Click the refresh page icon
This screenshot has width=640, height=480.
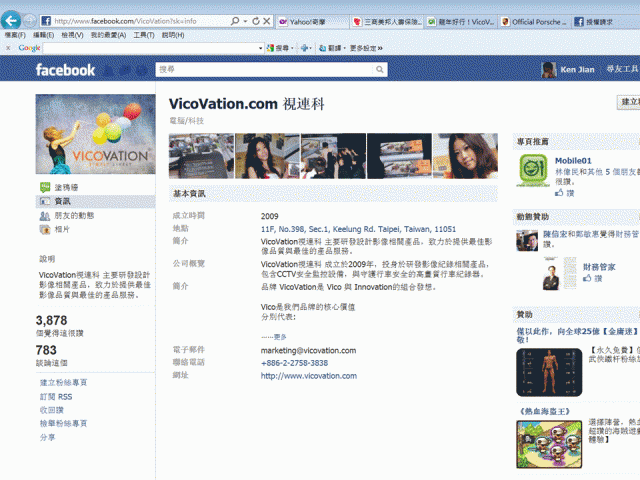coord(256,21)
